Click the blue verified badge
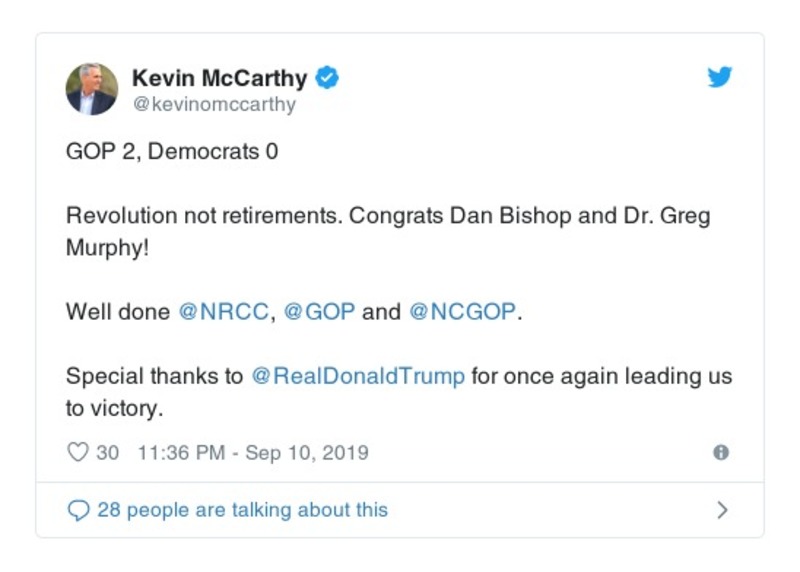The width and height of the screenshot is (800, 572). tap(327, 77)
